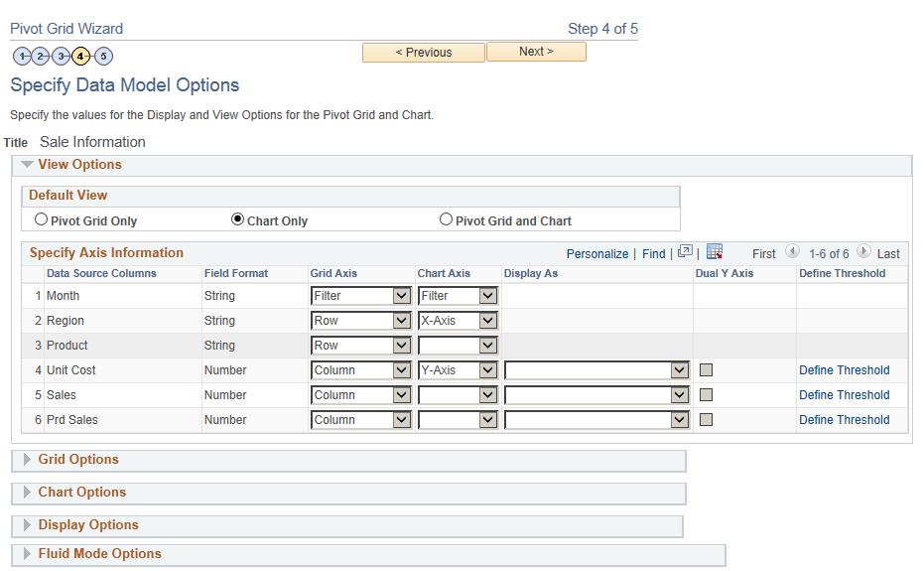Open grid in new window icon
This screenshot has width=924, height=571.
tap(685, 252)
